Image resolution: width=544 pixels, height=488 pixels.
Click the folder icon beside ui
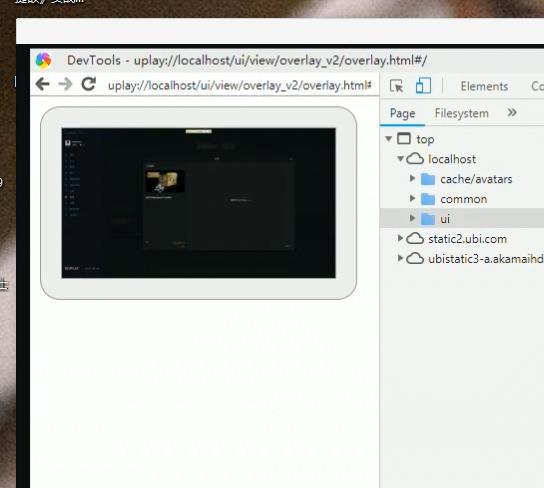point(427,219)
